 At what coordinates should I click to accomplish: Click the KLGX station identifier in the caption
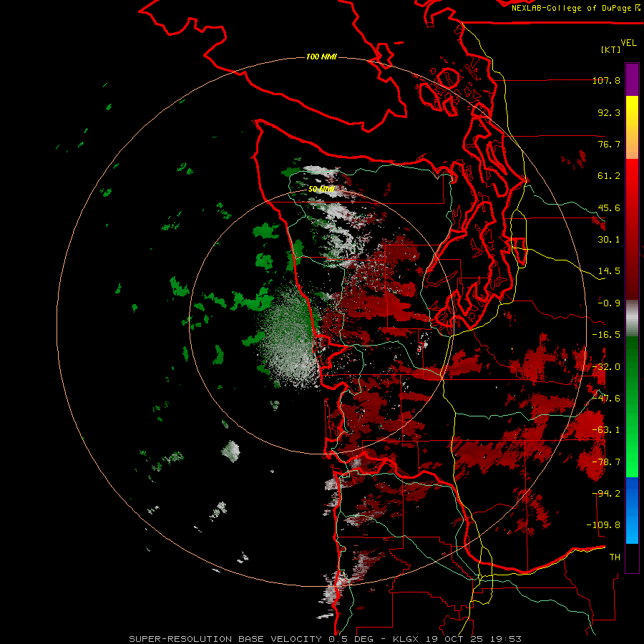(x=406, y=639)
